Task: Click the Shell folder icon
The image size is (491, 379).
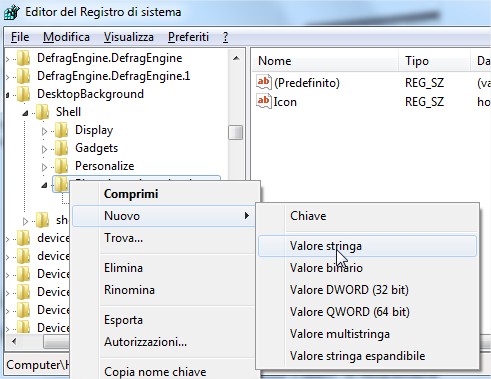Action: [x=43, y=112]
